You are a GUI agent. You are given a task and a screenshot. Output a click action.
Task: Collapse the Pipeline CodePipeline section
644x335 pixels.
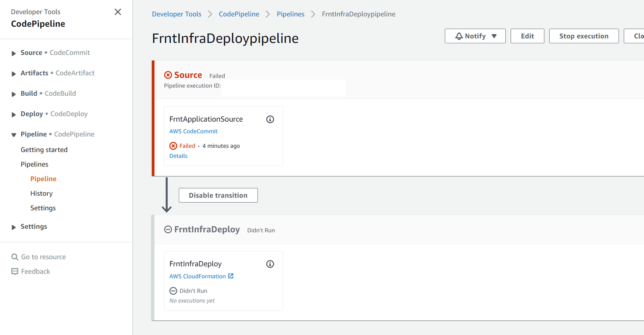point(13,134)
